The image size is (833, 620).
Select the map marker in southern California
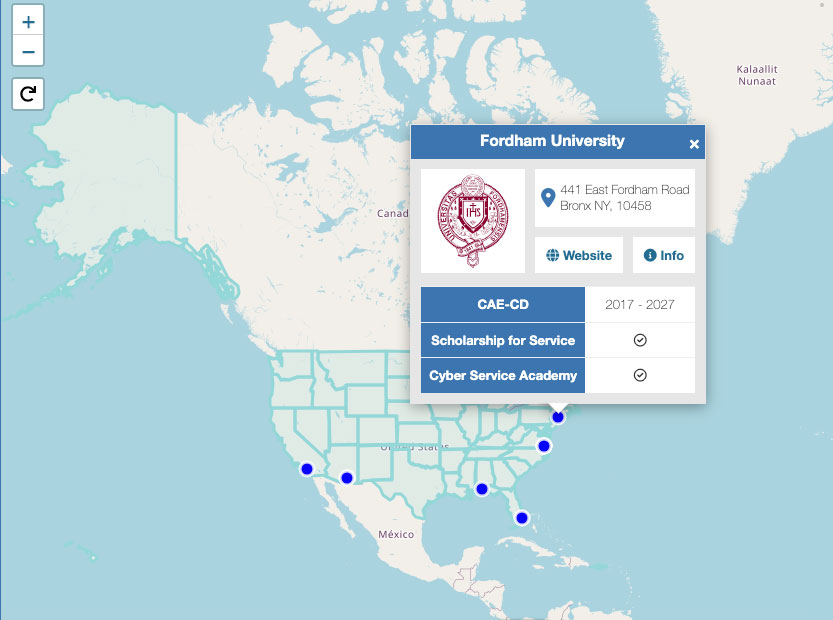(307, 469)
